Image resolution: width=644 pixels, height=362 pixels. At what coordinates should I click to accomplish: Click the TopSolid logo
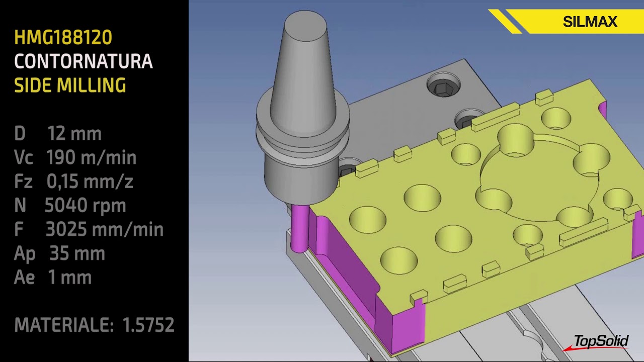[597, 342]
